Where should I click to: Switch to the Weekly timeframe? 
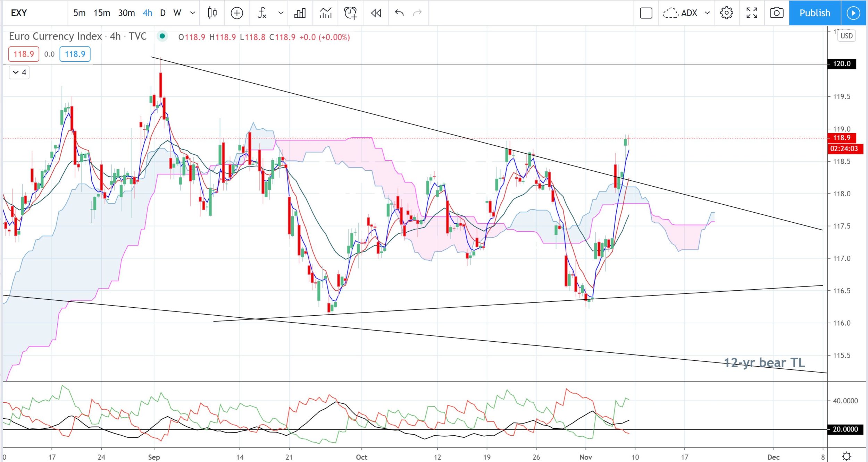click(177, 13)
